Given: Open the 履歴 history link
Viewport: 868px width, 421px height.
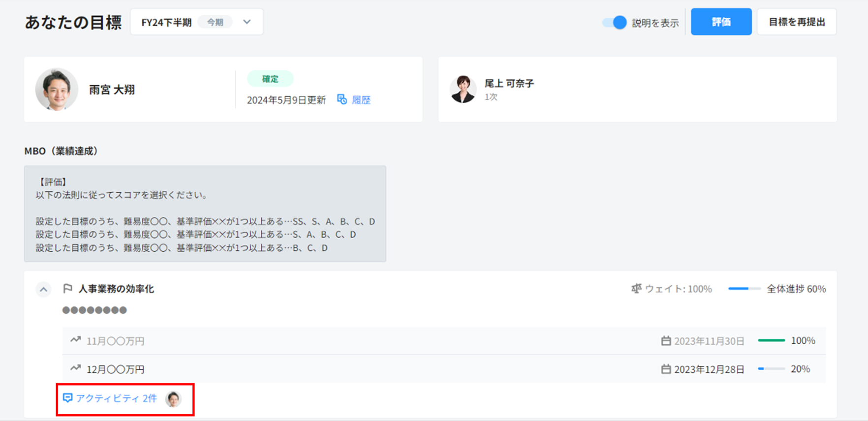Looking at the screenshot, I should (x=361, y=100).
